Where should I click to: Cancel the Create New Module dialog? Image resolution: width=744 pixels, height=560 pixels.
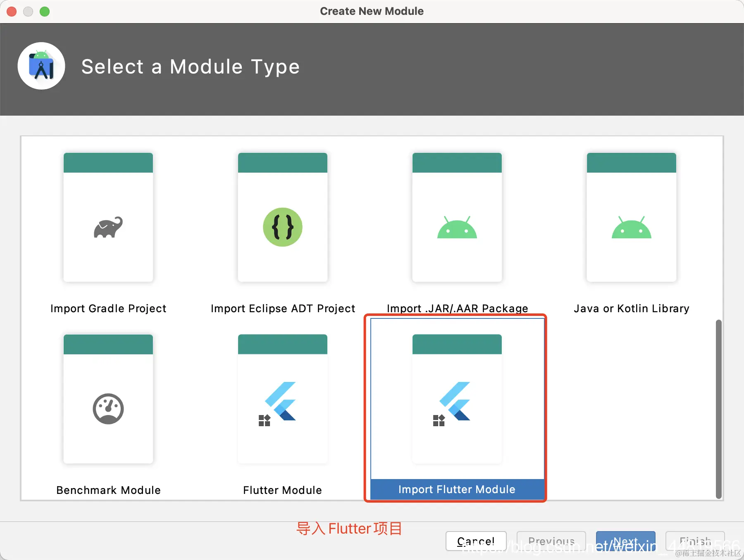point(476,541)
